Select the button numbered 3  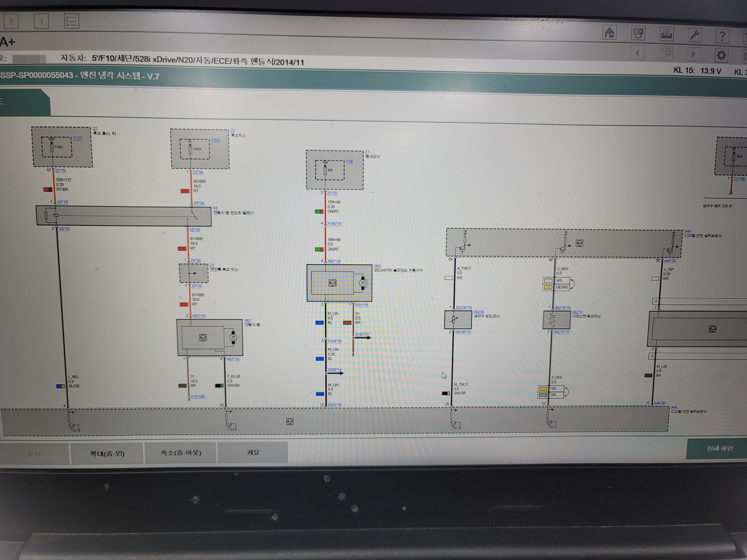coord(41,22)
